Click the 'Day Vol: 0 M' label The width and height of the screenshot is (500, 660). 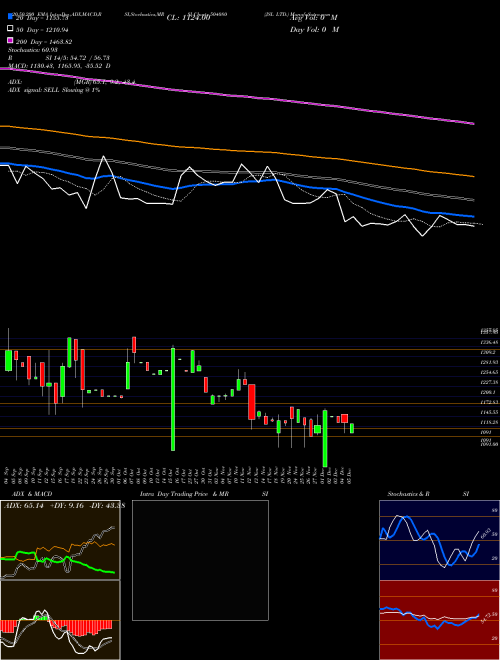(314, 29)
